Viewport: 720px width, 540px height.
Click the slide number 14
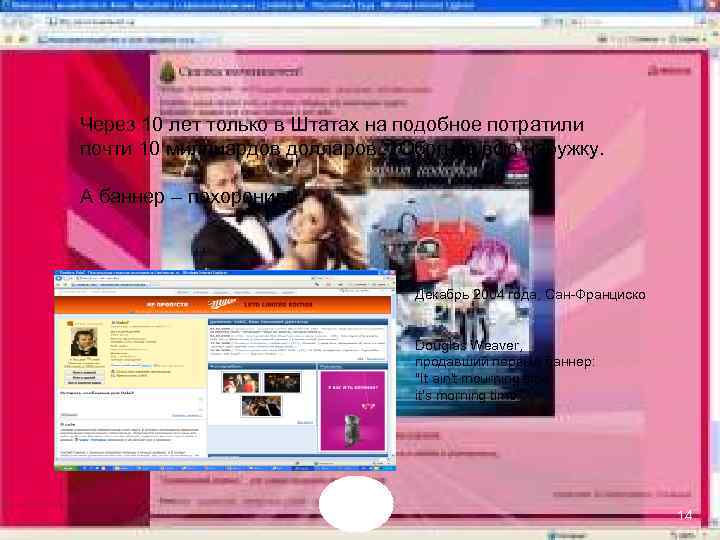click(685, 515)
